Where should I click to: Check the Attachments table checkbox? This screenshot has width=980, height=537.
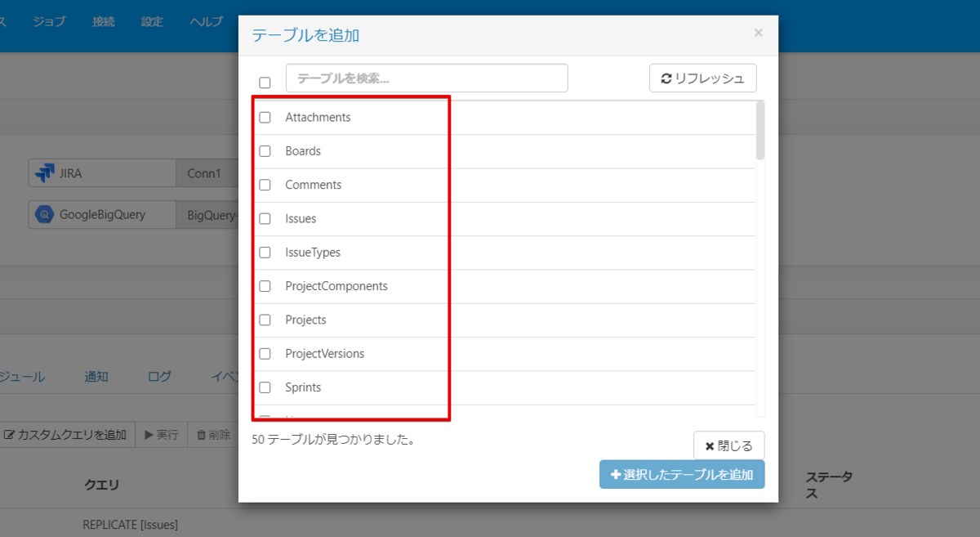click(265, 118)
